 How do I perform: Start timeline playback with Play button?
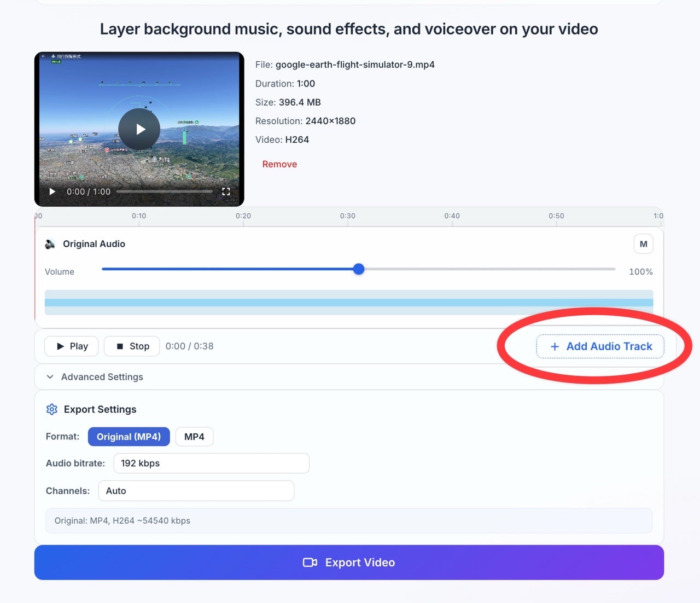71,346
